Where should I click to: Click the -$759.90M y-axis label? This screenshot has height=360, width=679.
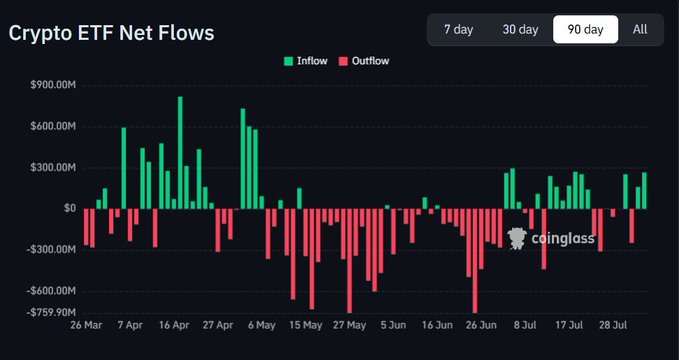pyautogui.click(x=52, y=312)
